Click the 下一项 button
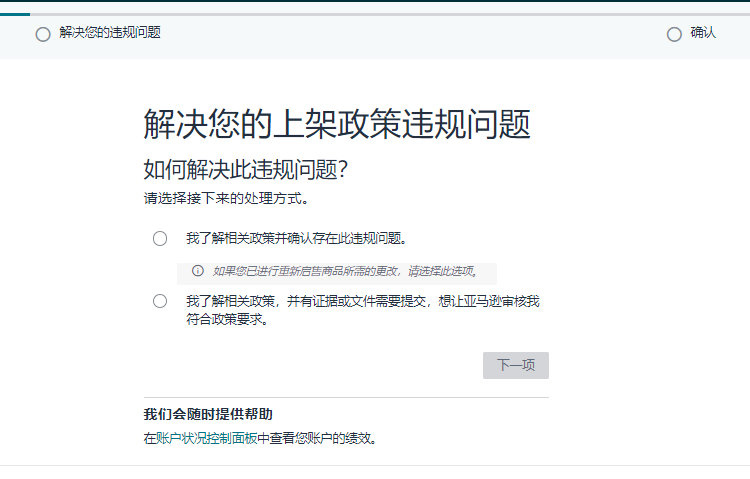 tap(516, 366)
